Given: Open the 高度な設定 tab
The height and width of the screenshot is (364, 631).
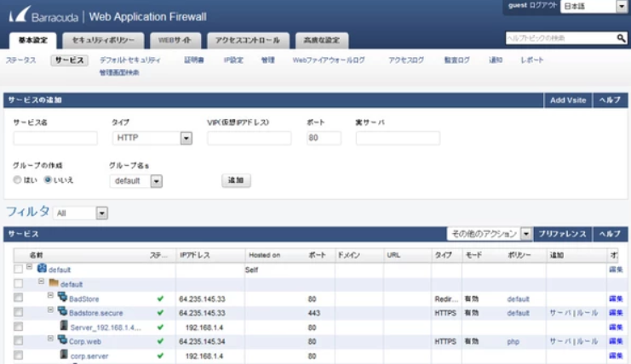Looking at the screenshot, I should point(322,41).
